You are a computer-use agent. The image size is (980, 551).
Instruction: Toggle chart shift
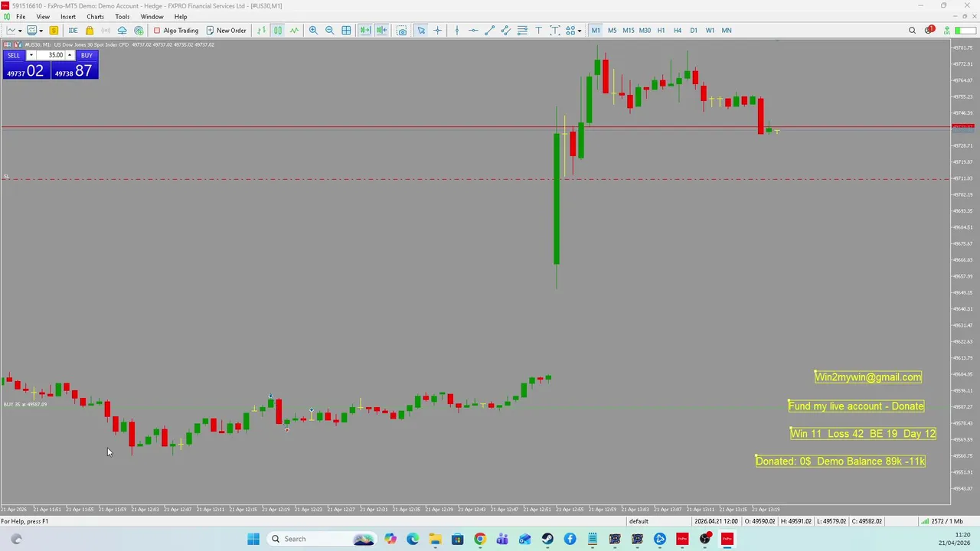pos(381,31)
